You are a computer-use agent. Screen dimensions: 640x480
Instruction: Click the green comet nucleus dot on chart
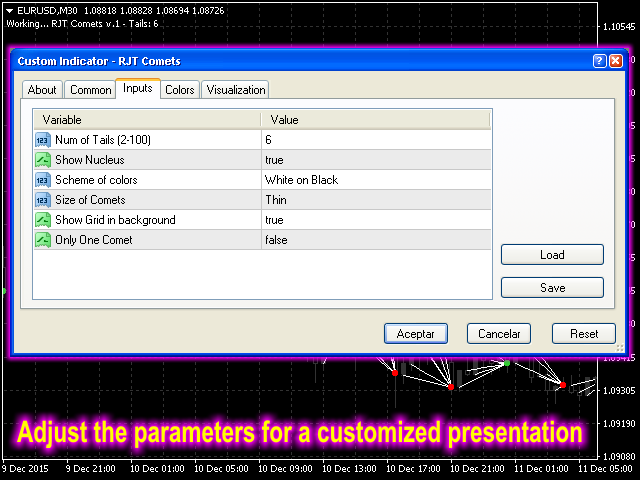507,363
